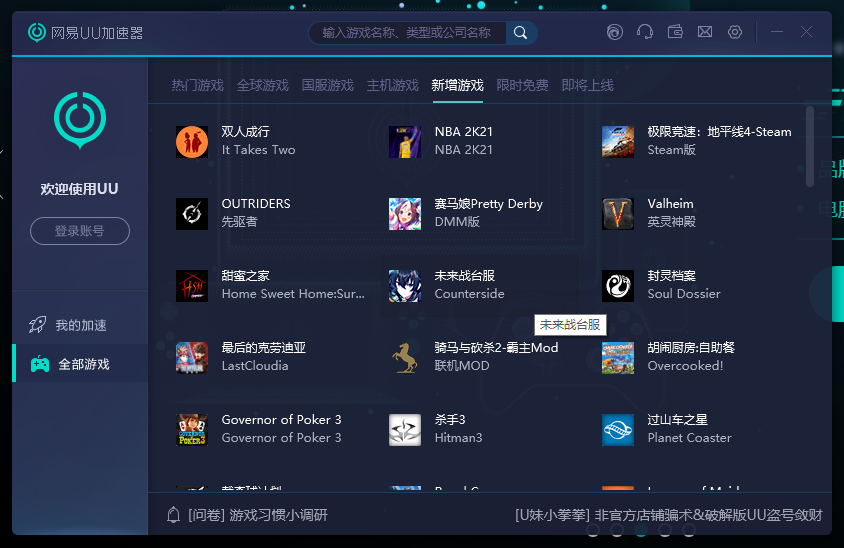
Task: Select the first carousel dot below the window
Action: pos(593,530)
